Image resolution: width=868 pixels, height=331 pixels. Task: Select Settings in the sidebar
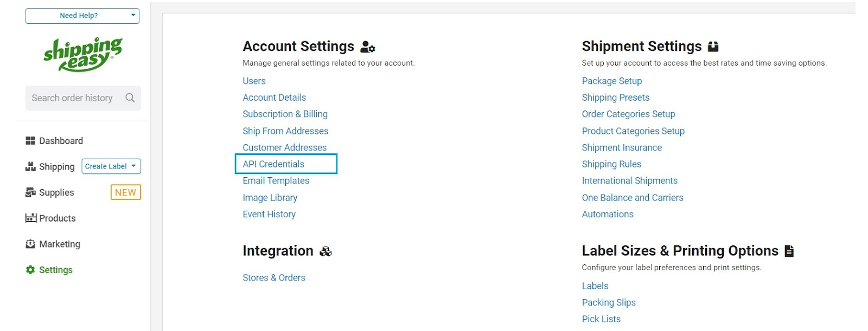[56, 270]
